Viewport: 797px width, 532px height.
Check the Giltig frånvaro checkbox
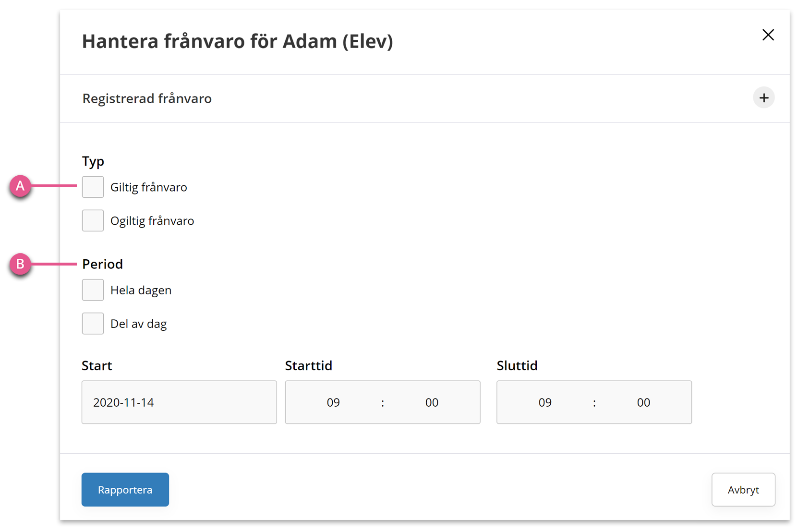tap(93, 187)
